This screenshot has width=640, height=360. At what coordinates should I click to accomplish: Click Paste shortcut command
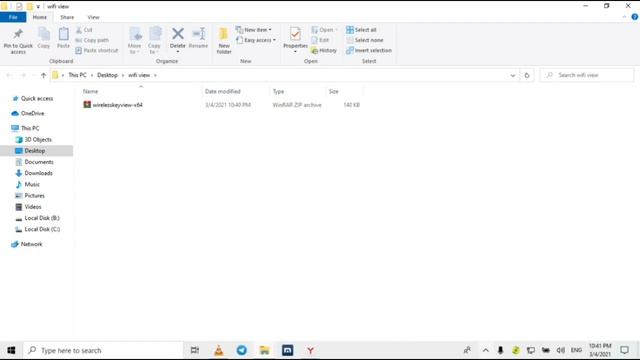pyautogui.click(x=97, y=50)
